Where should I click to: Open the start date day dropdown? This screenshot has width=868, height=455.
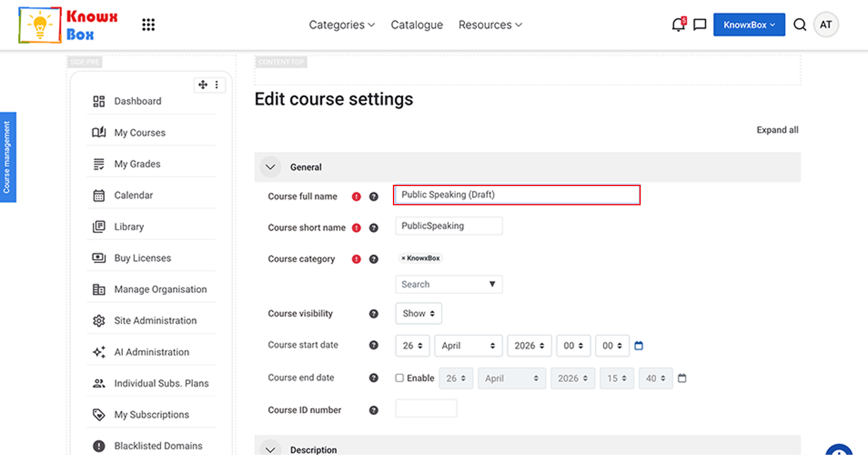point(413,346)
